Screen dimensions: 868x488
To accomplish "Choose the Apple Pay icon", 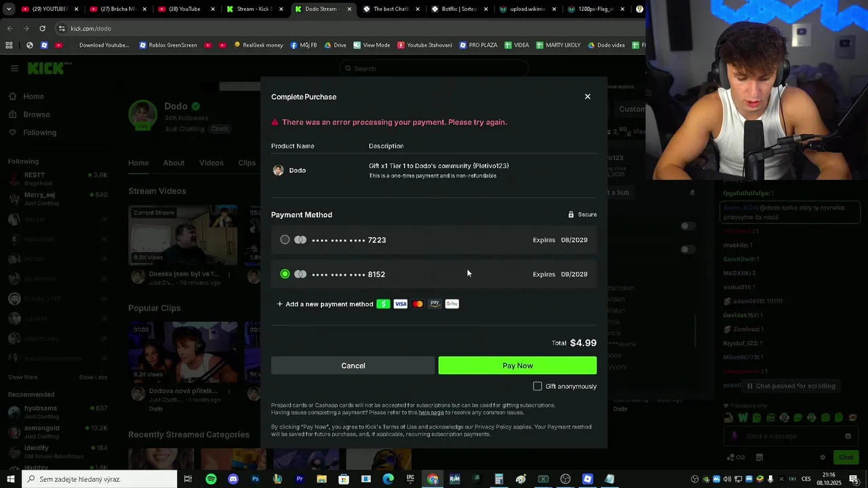I will pyautogui.click(x=435, y=304).
